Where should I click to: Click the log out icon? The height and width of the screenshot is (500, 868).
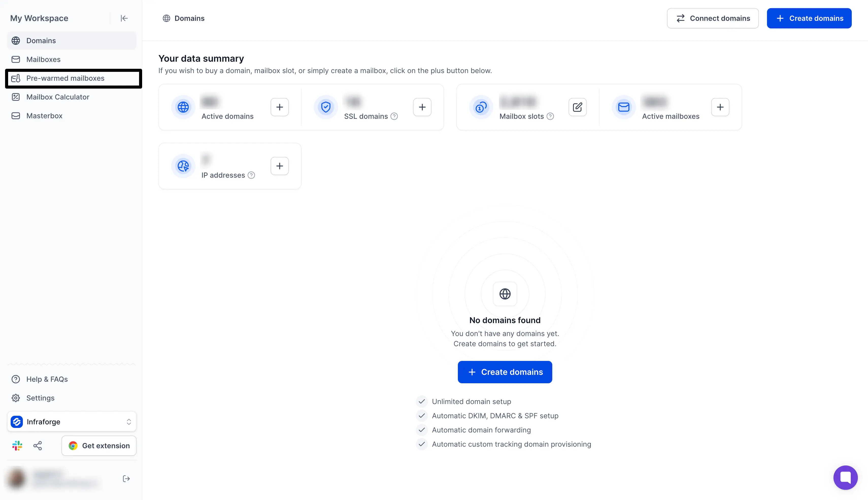(x=126, y=479)
